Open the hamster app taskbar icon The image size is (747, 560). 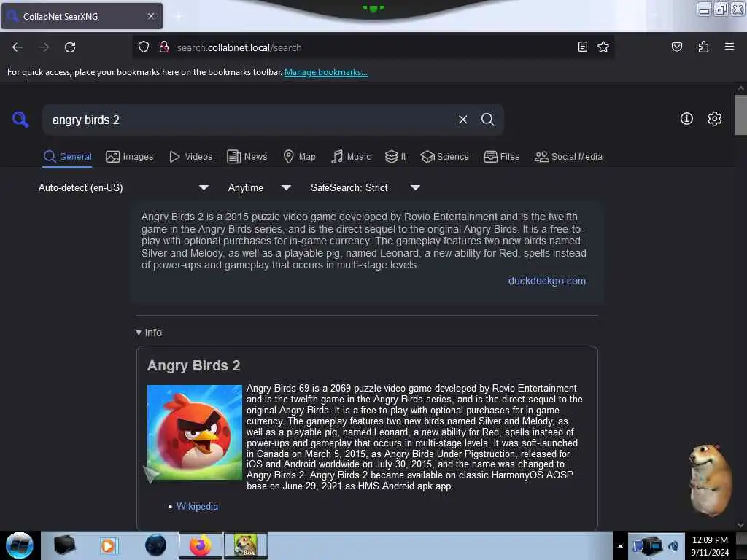pyautogui.click(x=246, y=545)
